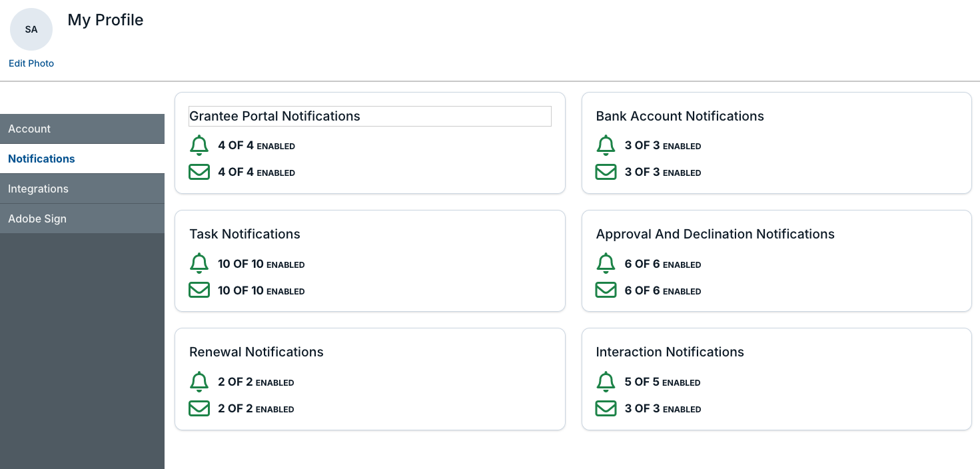Screen dimensions: 980x469
Task: Click the Renewal Notifications bell '2 OF 2 ENABLED' text
Action: point(256,382)
